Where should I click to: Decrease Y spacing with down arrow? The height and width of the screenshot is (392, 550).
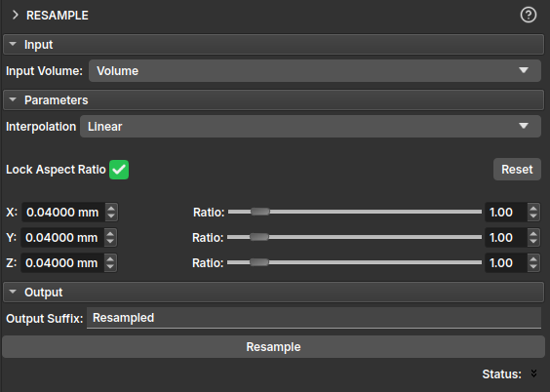click(x=110, y=242)
